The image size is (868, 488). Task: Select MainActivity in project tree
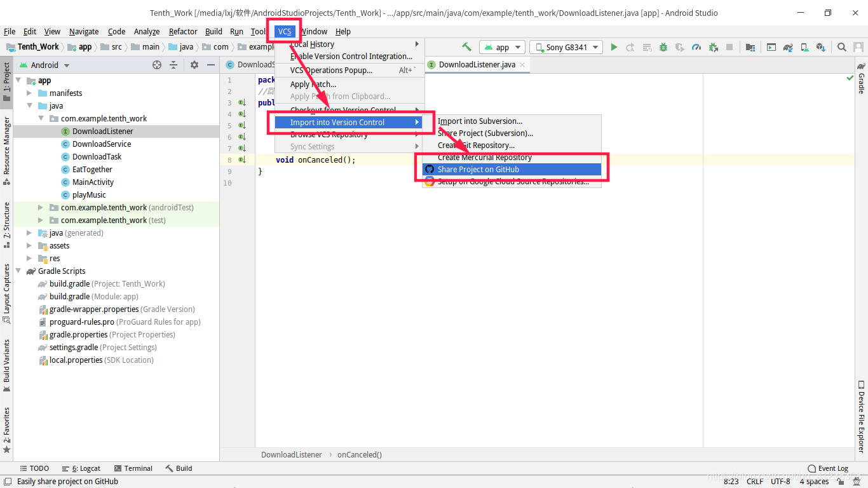[x=93, y=182]
